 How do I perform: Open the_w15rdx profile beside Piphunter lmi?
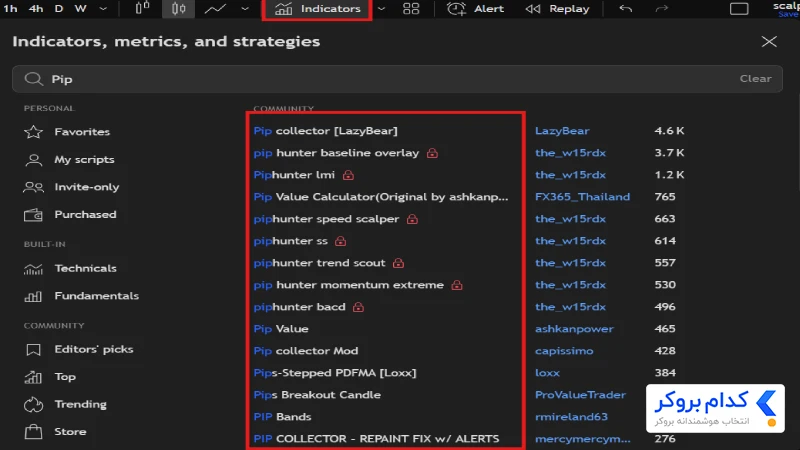570,174
